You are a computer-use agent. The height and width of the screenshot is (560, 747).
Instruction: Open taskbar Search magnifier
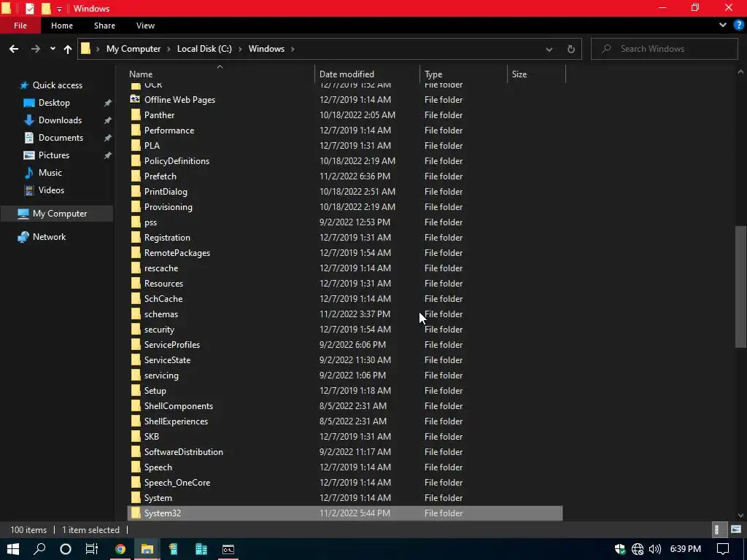pos(39,549)
